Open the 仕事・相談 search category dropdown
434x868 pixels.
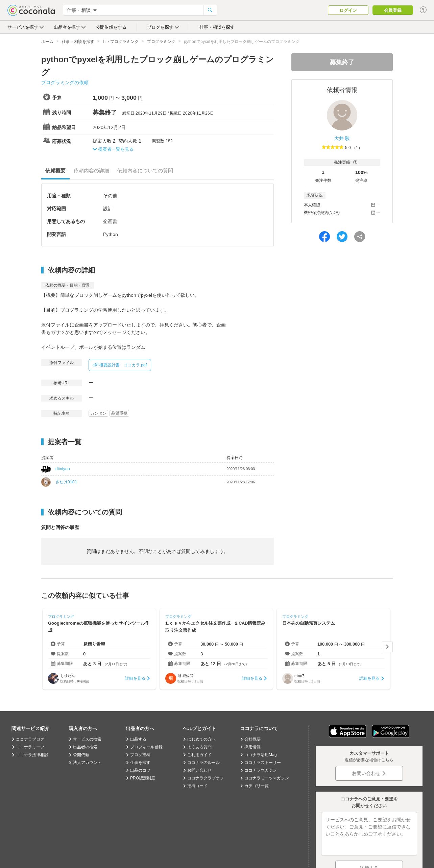tap(81, 10)
